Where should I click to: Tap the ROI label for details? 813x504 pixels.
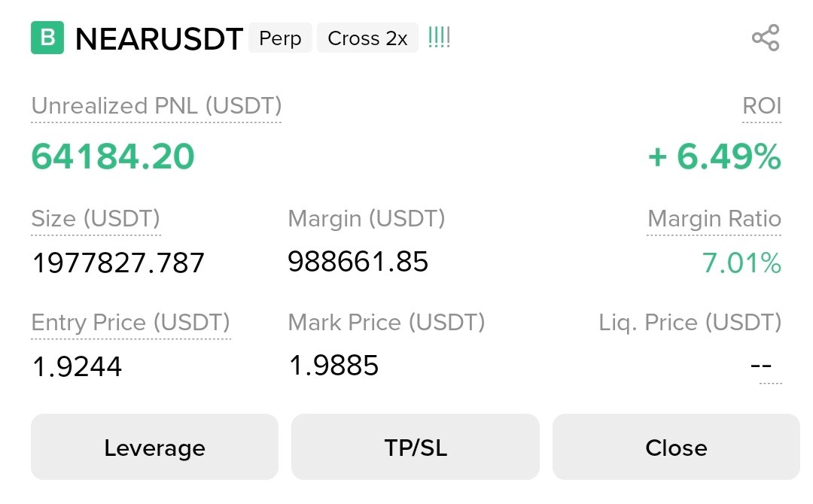pos(762,106)
